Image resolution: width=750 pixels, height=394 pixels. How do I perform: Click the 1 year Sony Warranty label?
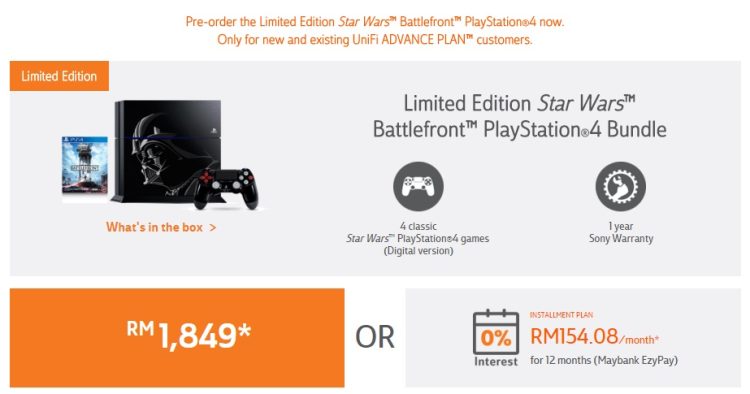pos(621,232)
